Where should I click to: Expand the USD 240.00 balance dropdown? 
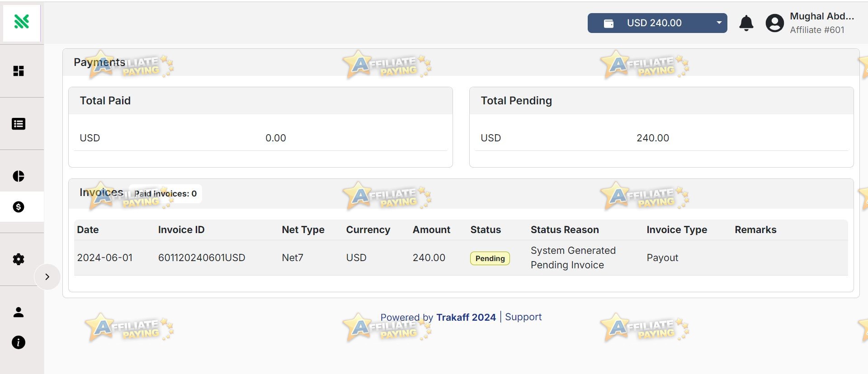657,23
